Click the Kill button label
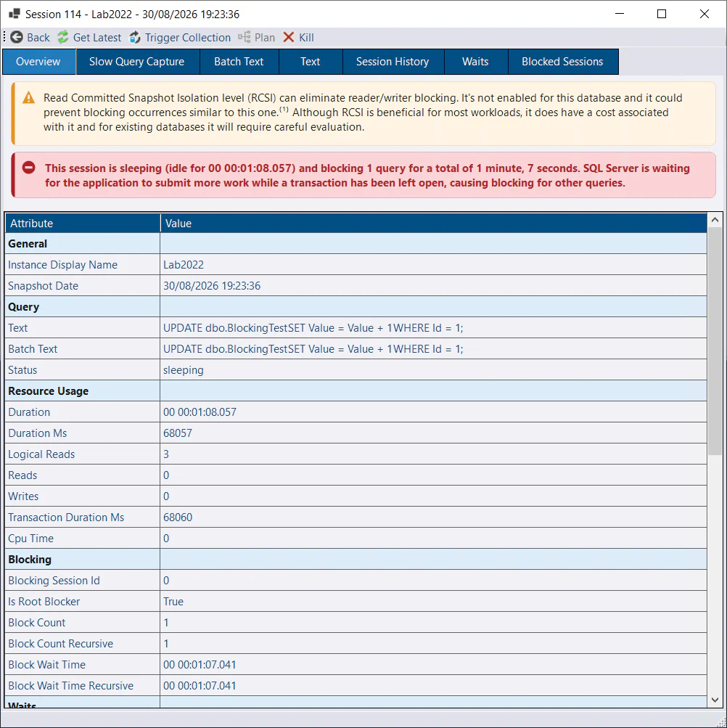 [x=306, y=38]
